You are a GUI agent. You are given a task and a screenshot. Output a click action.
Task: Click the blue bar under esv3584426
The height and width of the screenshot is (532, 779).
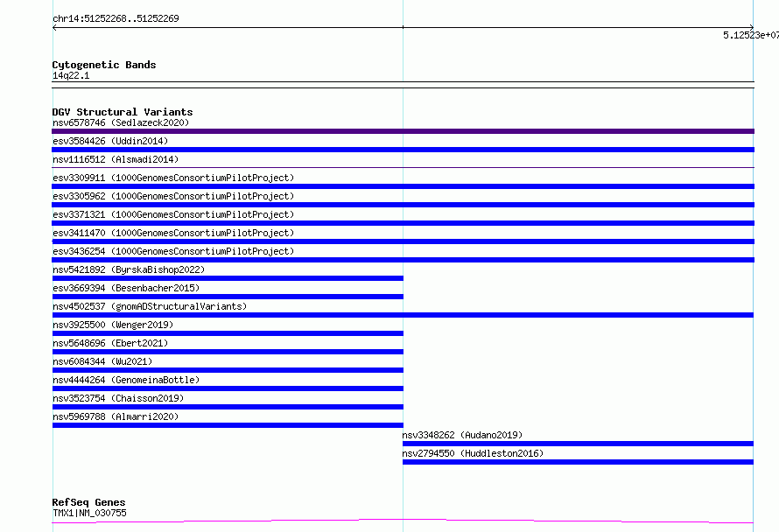click(403, 150)
